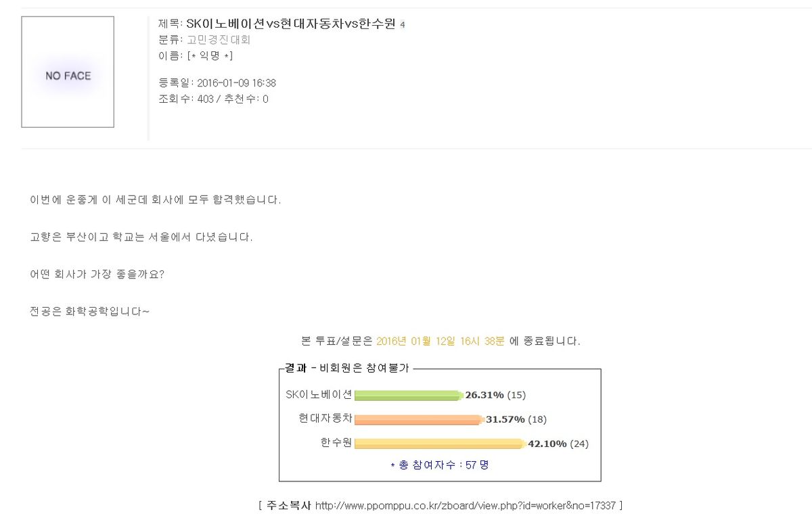Select the 고민경진대회 category link
Image resolution: width=812 pixels, height=526 pixels.
click(x=219, y=40)
